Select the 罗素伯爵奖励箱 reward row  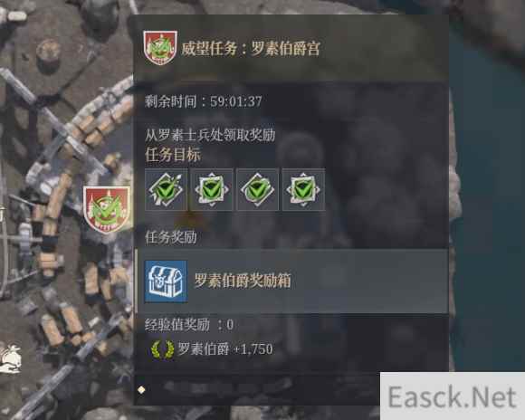click(291, 282)
